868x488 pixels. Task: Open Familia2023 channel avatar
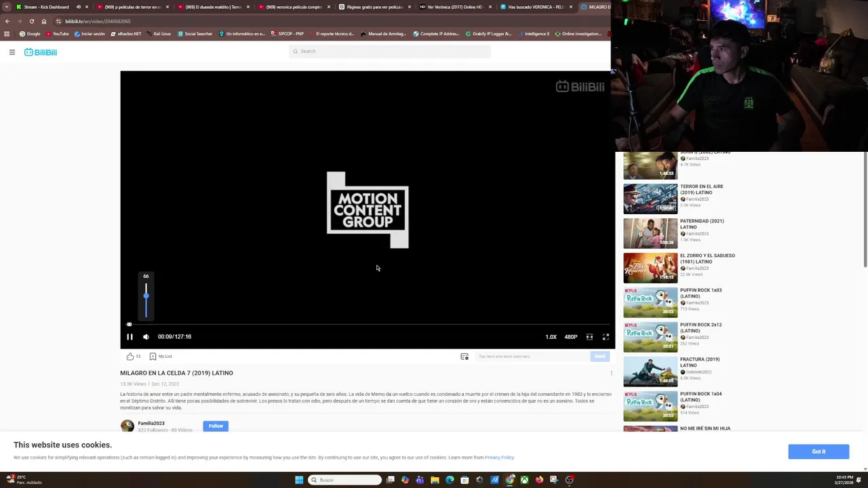pos(127,426)
